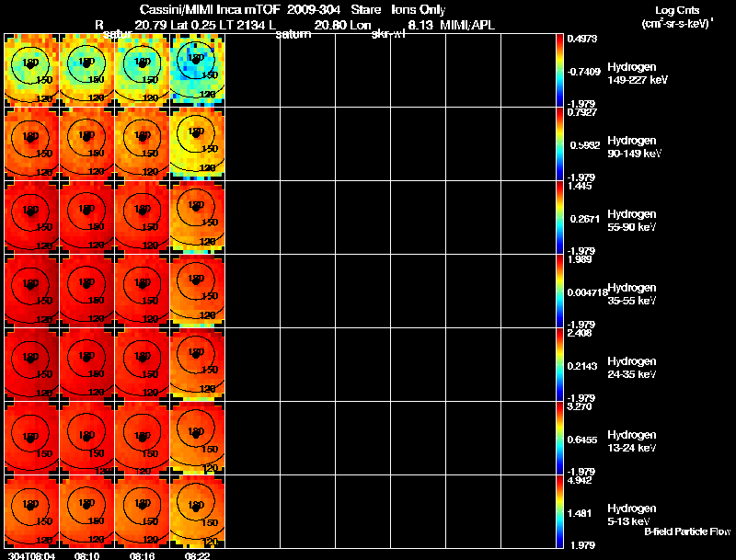Viewport: 736px width, 560px height.
Task: Click the 35-55 keV image at 08:10
Action: [x=86, y=291]
